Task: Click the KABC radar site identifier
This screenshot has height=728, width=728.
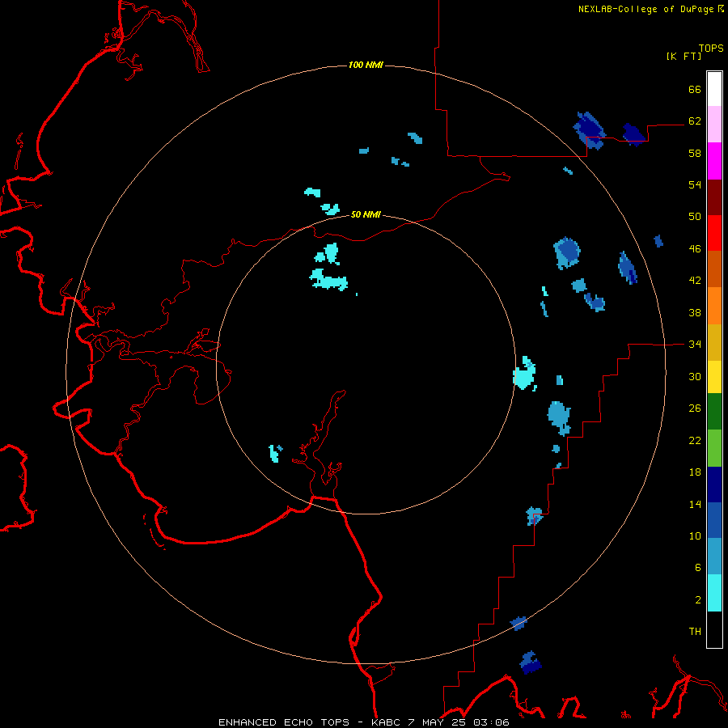Action: [x=387, y=722]
